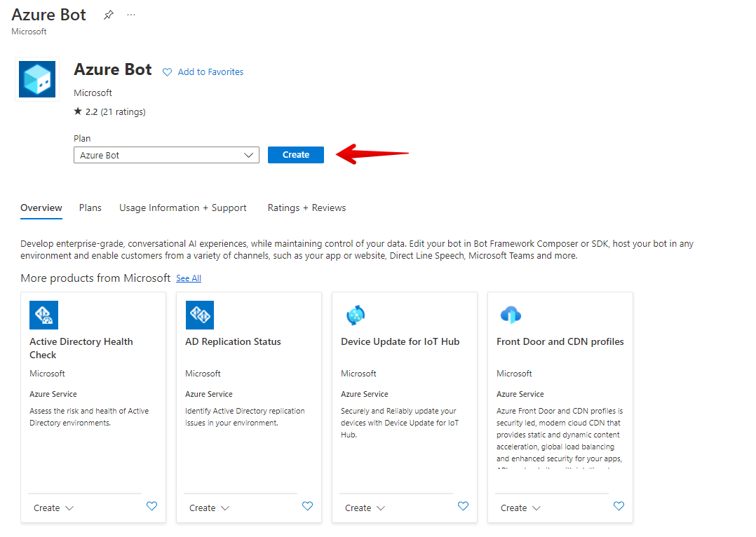The image size is (756, 537).
Task: Click the Active Directory Health Check icon
Action: tap(44, 315)
